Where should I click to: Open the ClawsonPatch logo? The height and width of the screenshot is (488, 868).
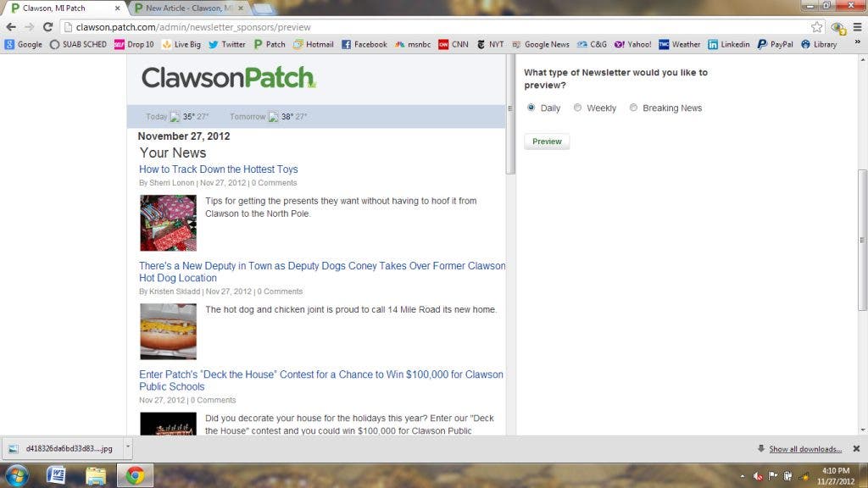tap(229, 77)
